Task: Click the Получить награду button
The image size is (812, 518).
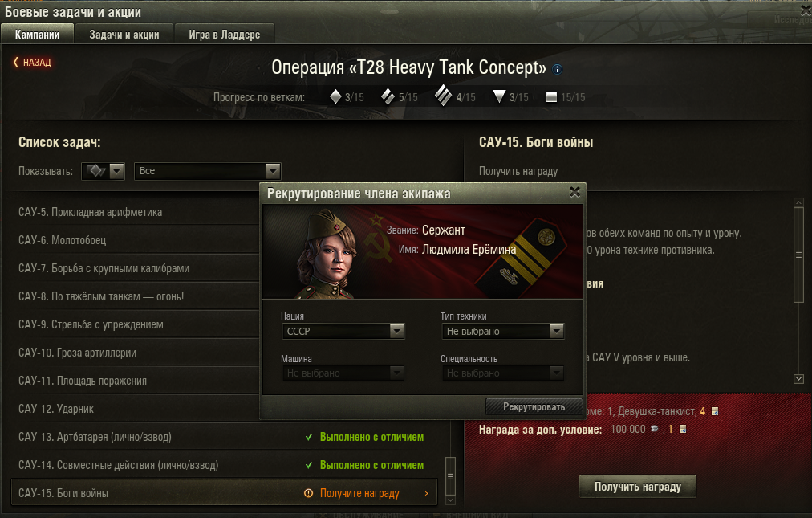Action: point(637,487)
